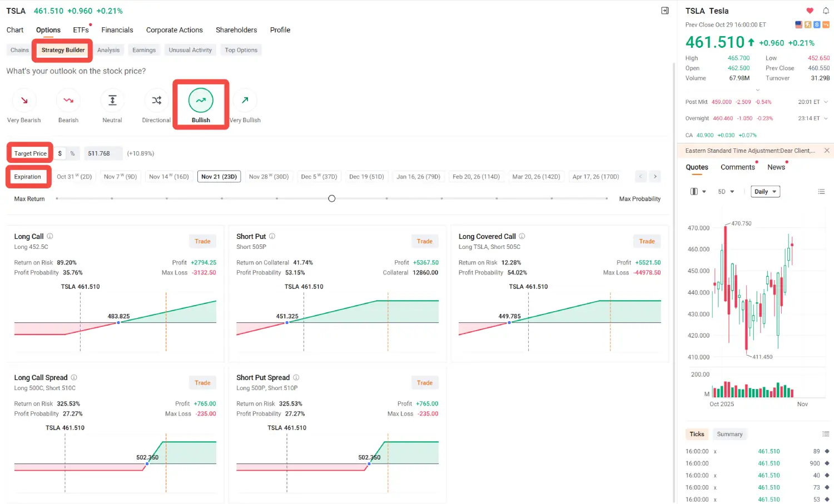The width and height of the screenshot is (834, 504).
Task: Open the 5D range dropdown
Action: [726, 192]
